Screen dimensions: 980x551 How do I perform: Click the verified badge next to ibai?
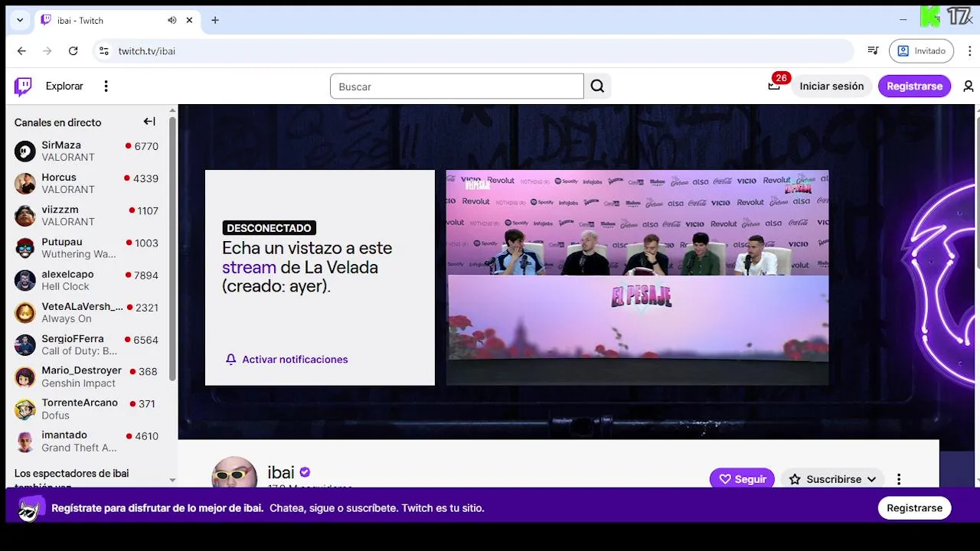[x=305, y=472]
